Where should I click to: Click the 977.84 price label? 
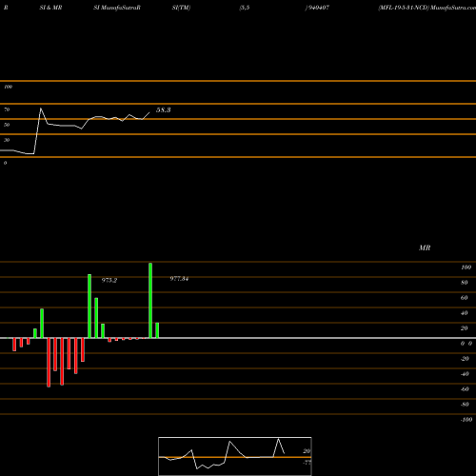179,279
